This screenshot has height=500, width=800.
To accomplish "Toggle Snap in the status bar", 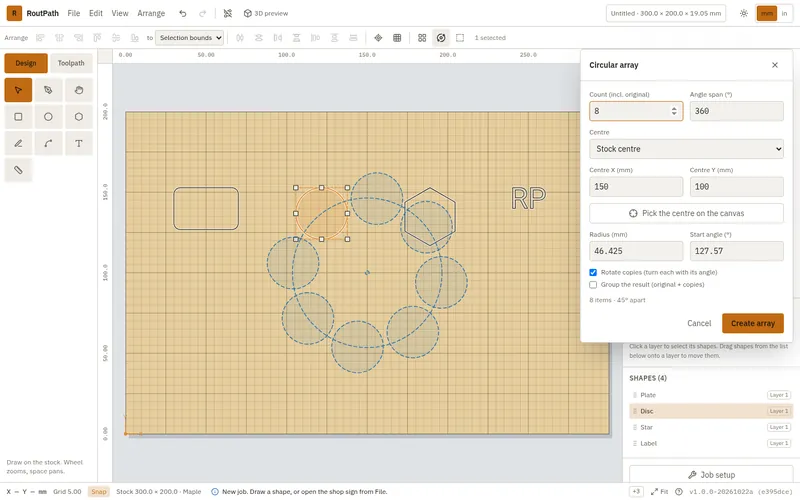I will (98, 492).
